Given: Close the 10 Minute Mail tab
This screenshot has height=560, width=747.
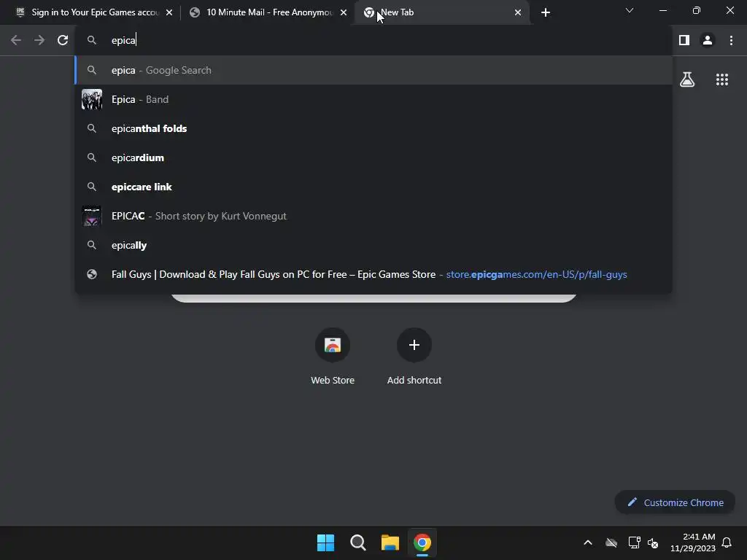Looking at the screenshot, I should tap(344, 12).
